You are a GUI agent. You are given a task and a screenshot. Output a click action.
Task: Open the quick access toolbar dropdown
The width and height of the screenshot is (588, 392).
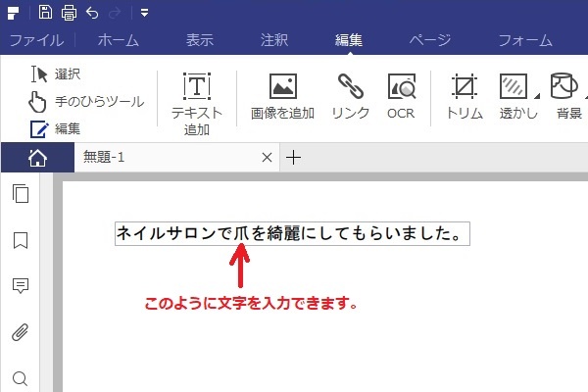(144, 13)
